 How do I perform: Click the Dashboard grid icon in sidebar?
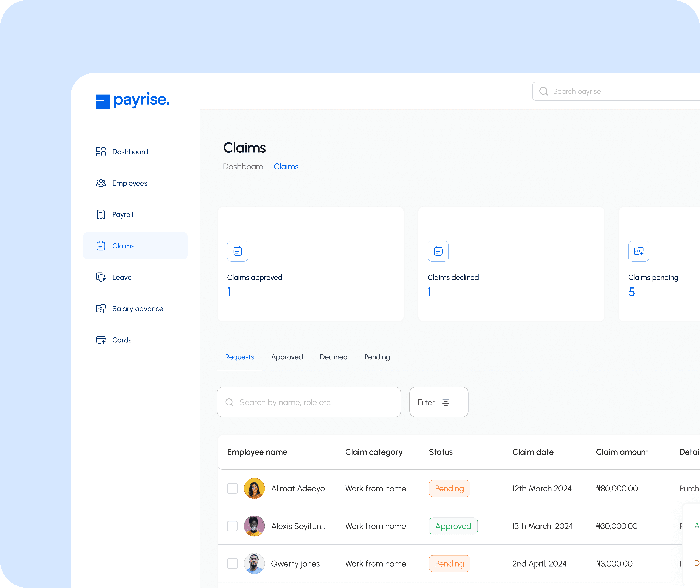pyautogui.click(x=101, y=152)
